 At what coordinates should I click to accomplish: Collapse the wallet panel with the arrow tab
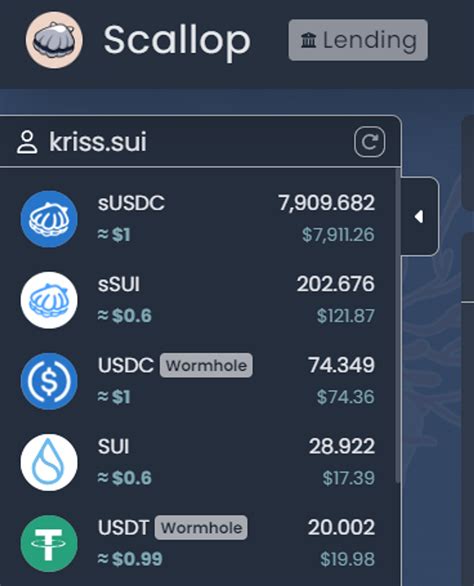[x=419, y=216]
